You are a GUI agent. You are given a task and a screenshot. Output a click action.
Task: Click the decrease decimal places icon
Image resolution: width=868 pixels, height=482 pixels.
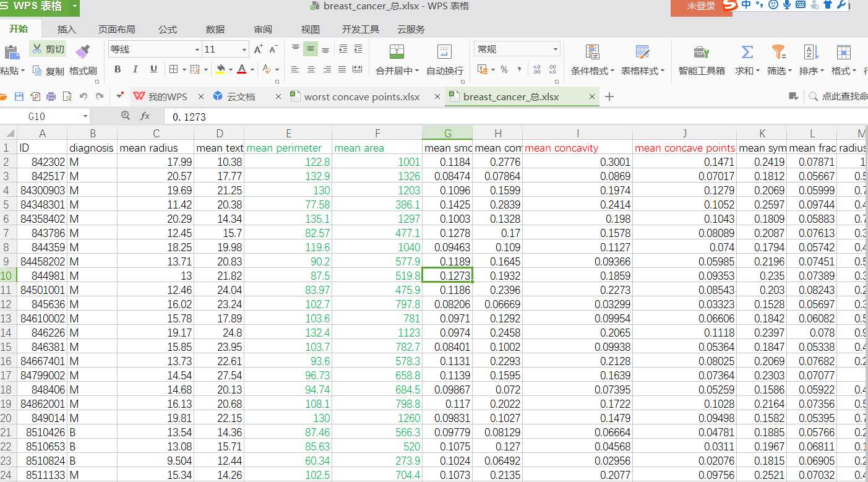pos(552,69)
